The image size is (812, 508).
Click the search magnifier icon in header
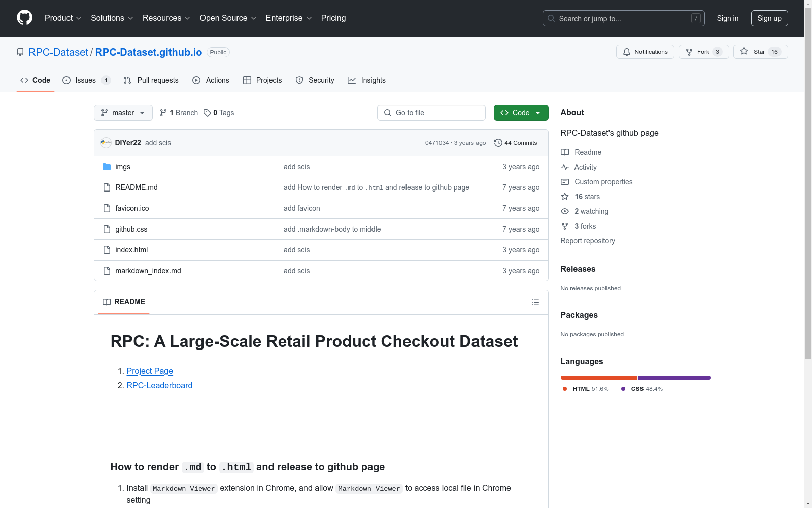(x=551, y=18)
